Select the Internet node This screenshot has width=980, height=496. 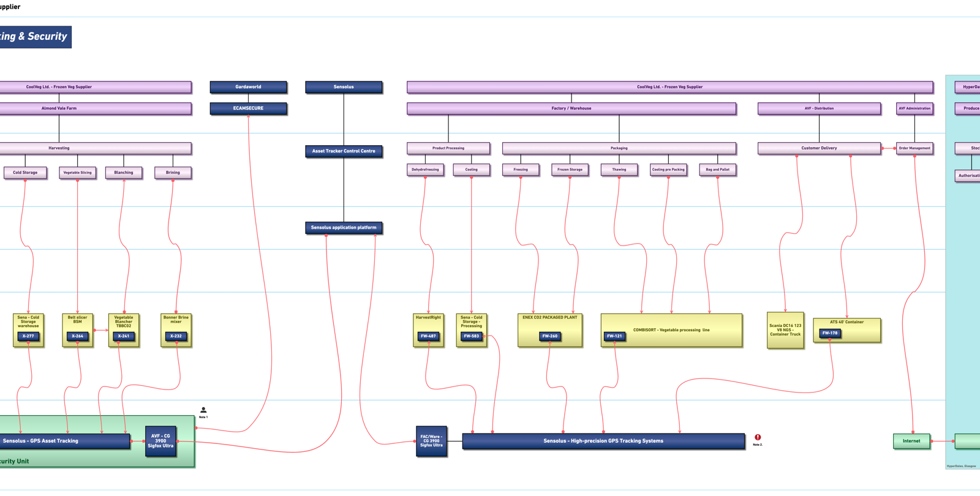click(911, 441)
